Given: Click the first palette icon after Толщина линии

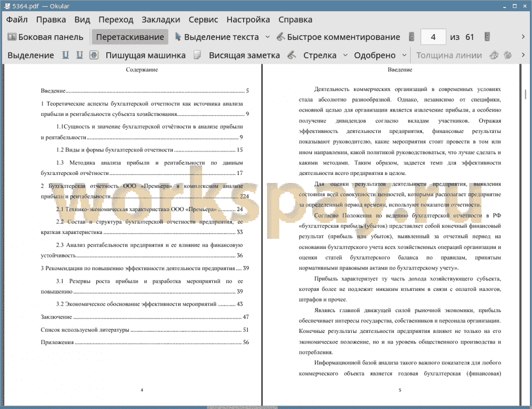Looking at the screenshot, I should point(494,55).
